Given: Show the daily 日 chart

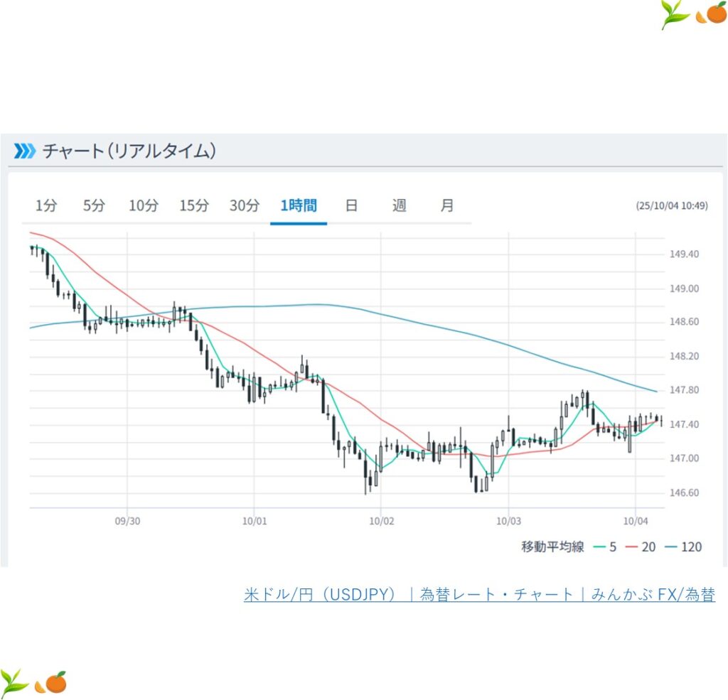Looking at the screenshot, I should click(351, 206).
